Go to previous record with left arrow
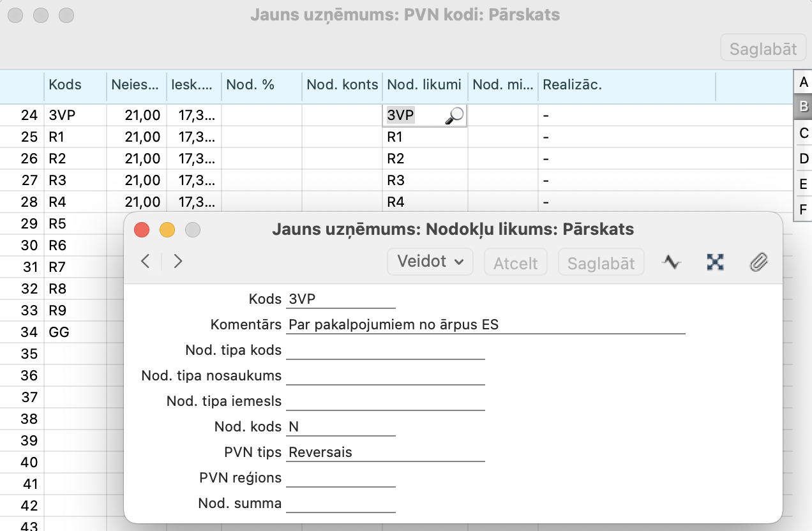This screenshot has width=812, height=531. [x=146, y=261]
